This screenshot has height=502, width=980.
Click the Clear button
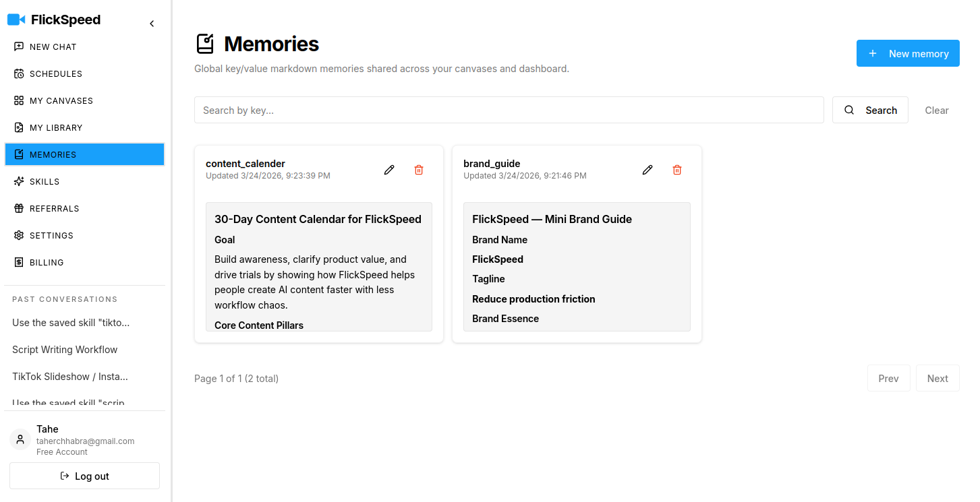tap(937, 110)
